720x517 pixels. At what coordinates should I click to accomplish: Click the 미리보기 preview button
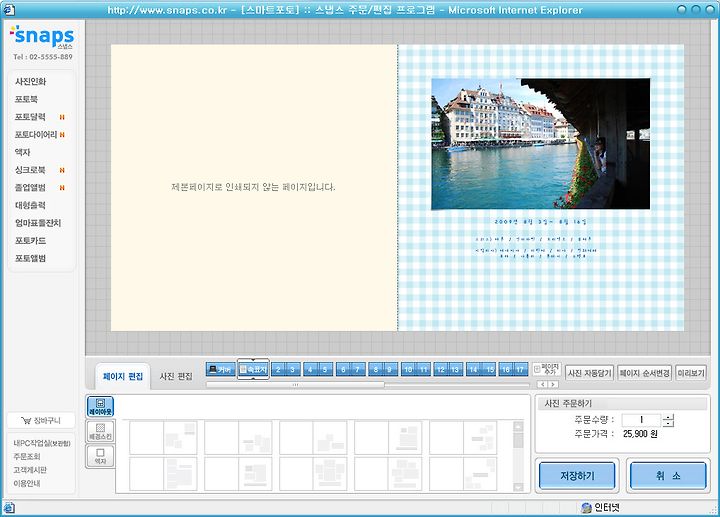coord(691,373)
